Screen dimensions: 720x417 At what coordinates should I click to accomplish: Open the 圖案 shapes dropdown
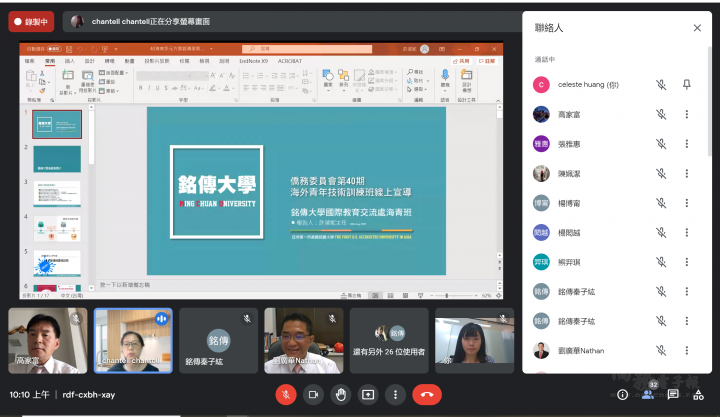pyautogui.click(x=328, y=79)
